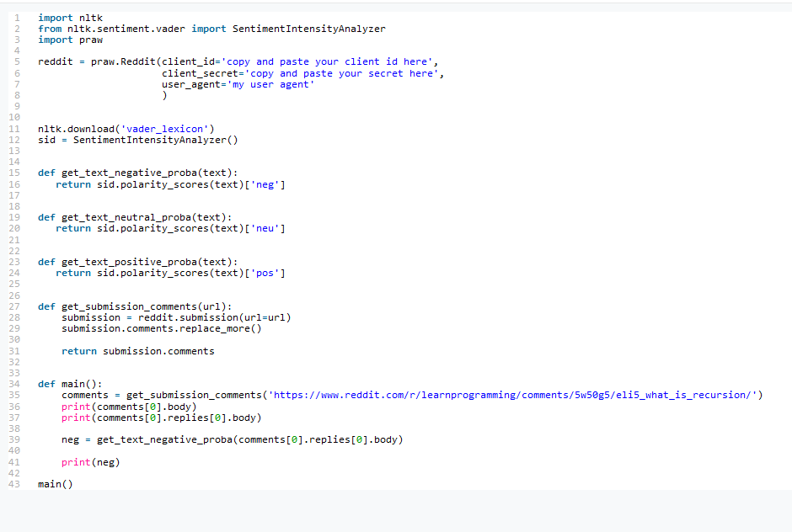Click 'reddit' variable name on line 5
The height and width of the screenshot is (532, 792).
click(x=56, y=61)
